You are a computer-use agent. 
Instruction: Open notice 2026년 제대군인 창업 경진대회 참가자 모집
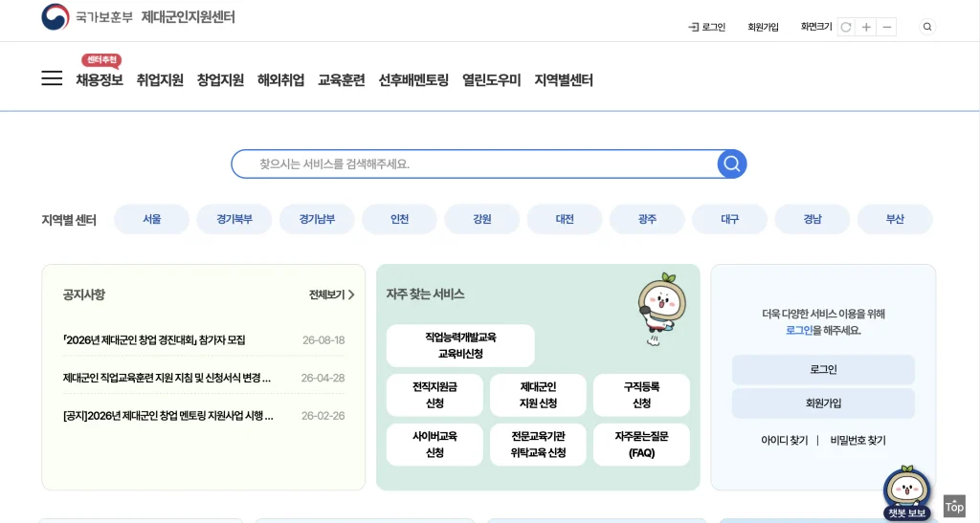(x=154, y=340)
